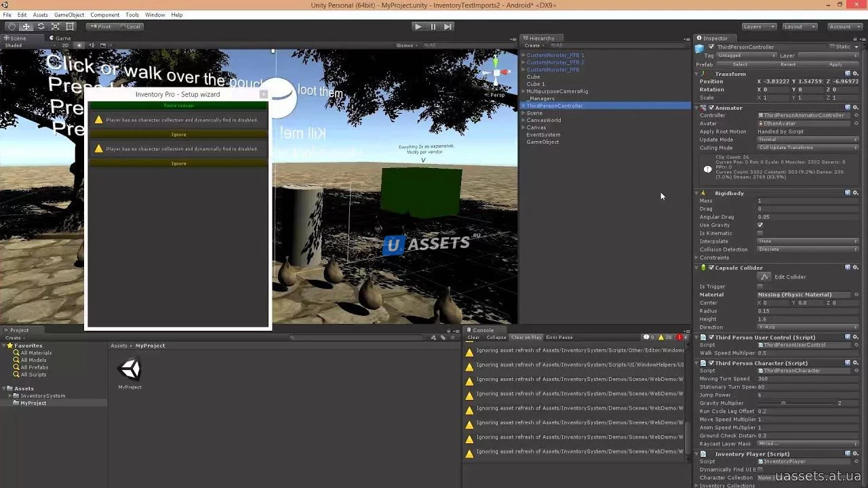This screenshot has width=868, height=488.
Task: Collapse the Rigidbody component section
Action: (x=697, y=193)
